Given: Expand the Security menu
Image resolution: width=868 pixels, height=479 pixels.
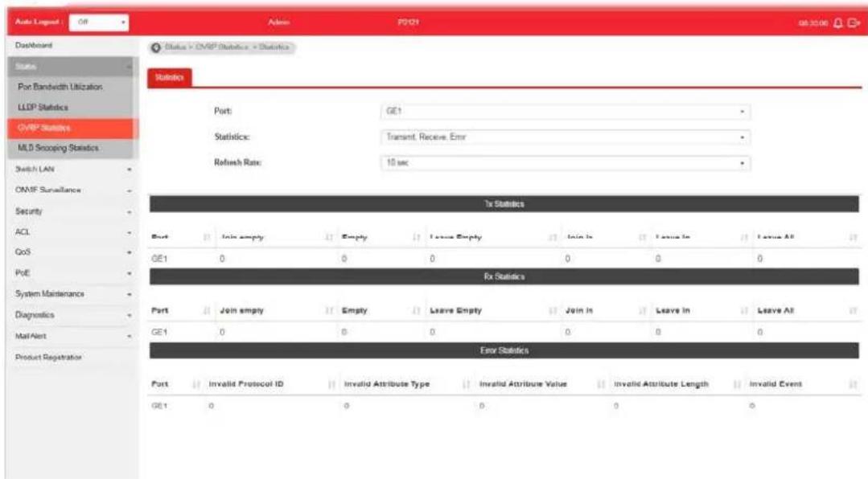Looking at the screenshot, I should 73,211.
